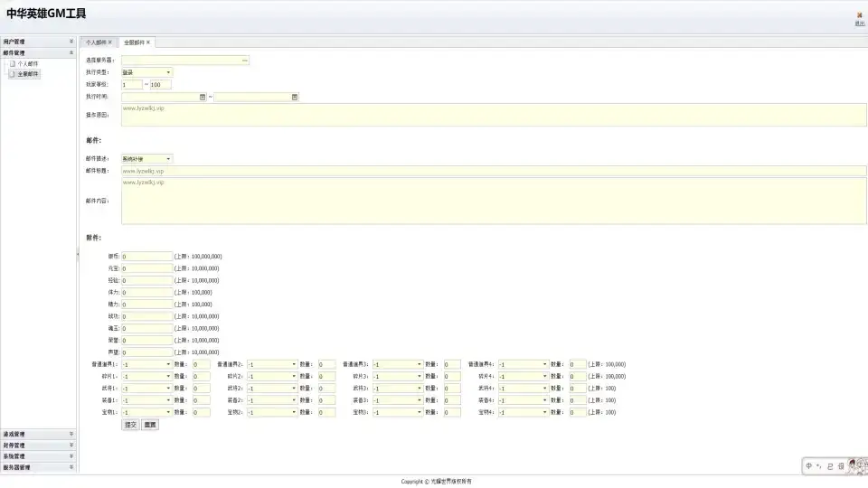Image resolution: width=868 pixels, height=488 pixels.
Task: Open the 普通道具3 dropdown
Action: [x=398, y=364]
